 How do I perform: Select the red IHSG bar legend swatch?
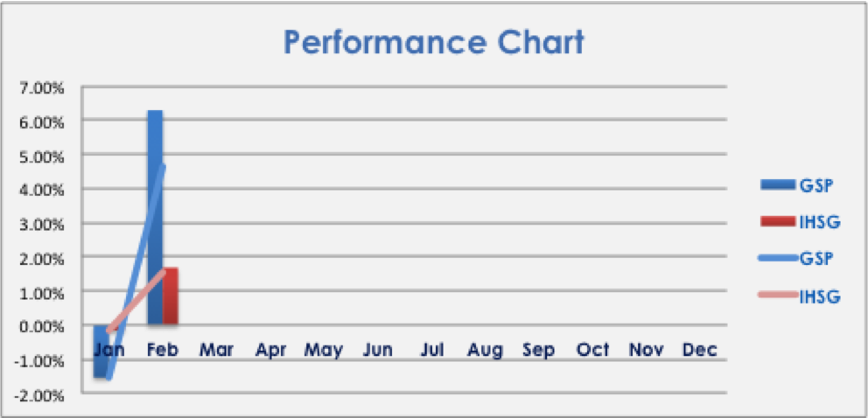point(778,222)
